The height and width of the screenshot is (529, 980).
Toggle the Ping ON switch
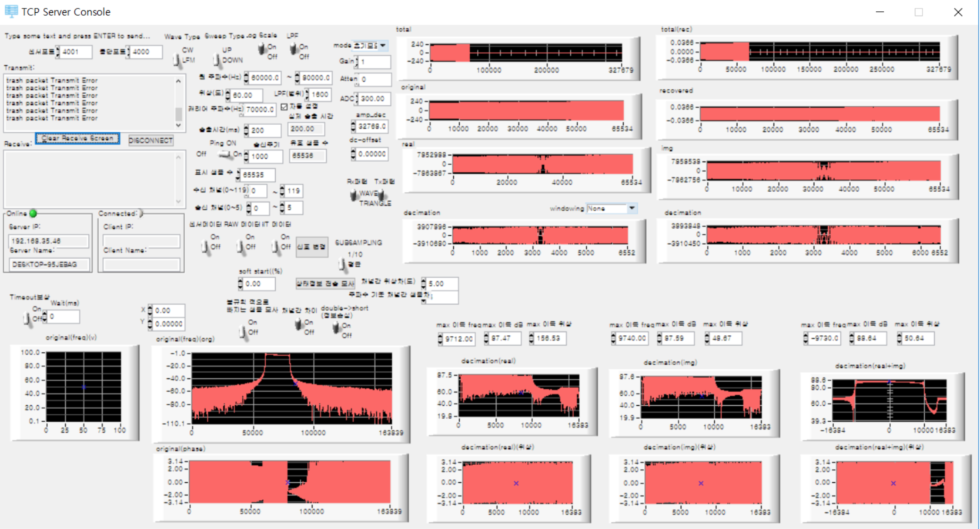225,154
